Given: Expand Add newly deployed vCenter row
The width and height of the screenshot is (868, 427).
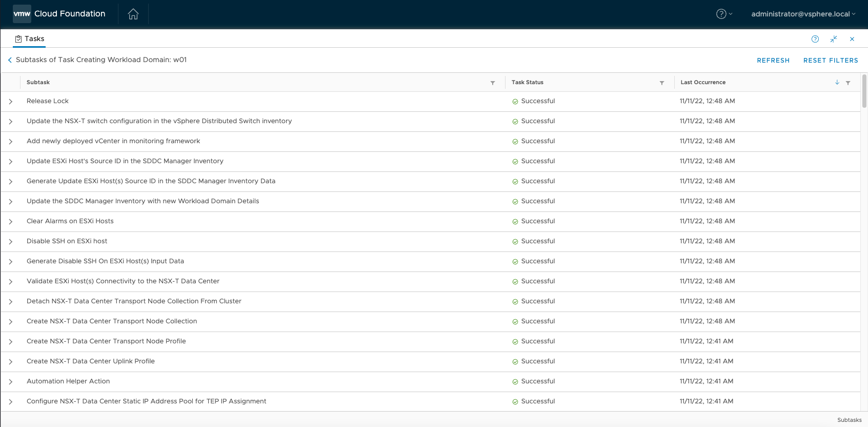Looking at the screenshot, I should (x=10, y=142).
